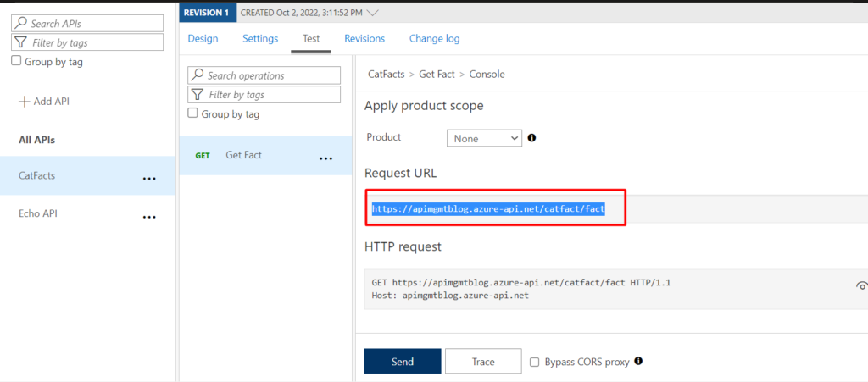The height and width of the screenshot is (382, 868).
Task: Reveal the HTTP request with the eye icon
Action: click(x=861, y=285)
